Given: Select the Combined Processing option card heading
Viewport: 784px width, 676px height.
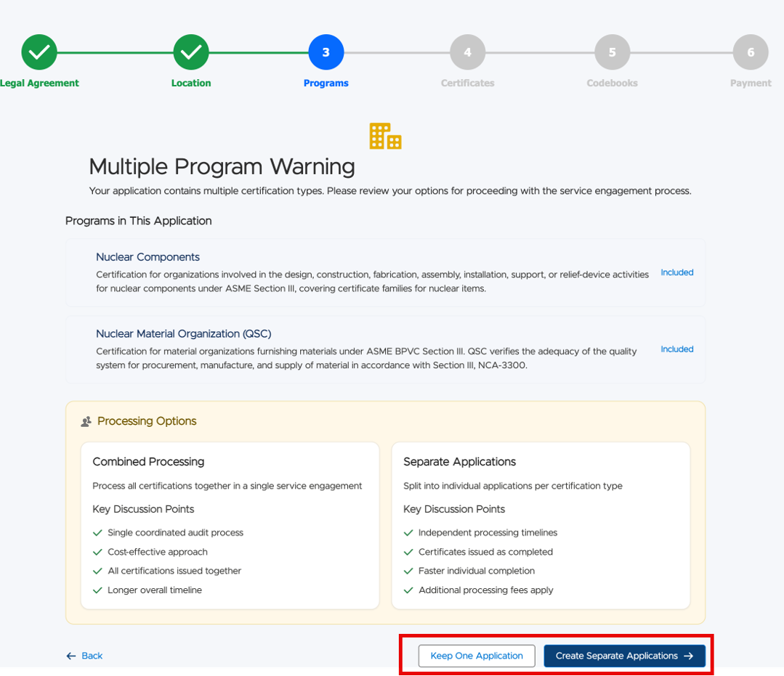Looking at the screenshot, I should 148,462.
